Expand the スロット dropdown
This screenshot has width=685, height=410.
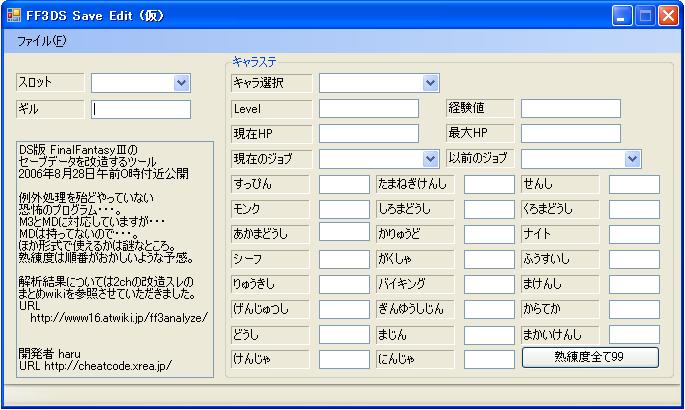tap(181, 83)
